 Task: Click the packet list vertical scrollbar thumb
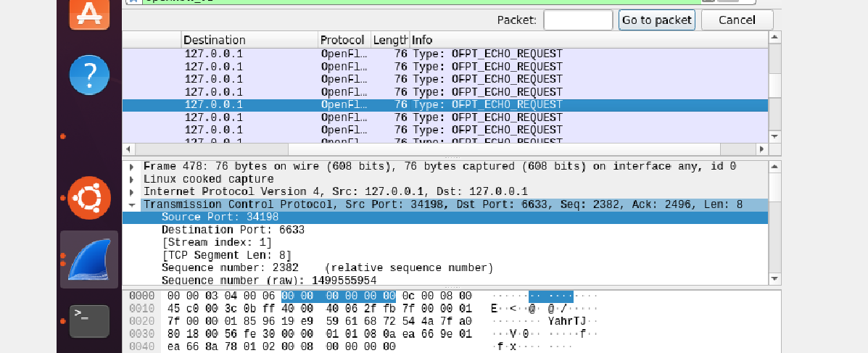point(775,86)
